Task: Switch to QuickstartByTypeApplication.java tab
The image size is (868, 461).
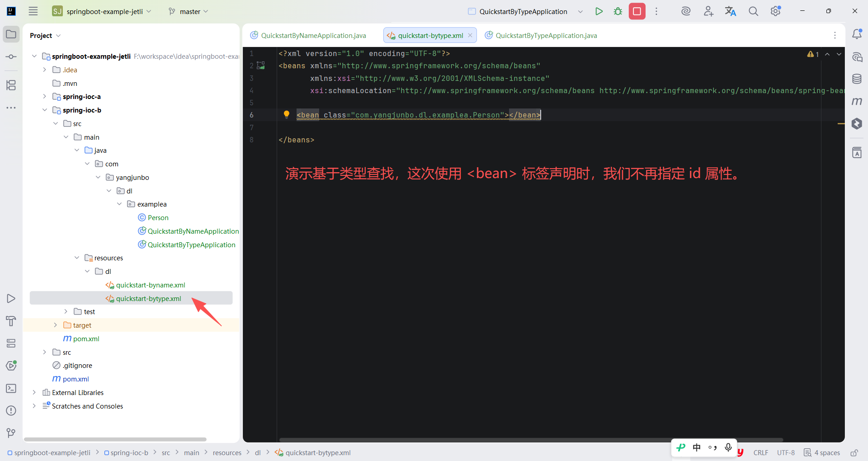Action: coord(541,35)
